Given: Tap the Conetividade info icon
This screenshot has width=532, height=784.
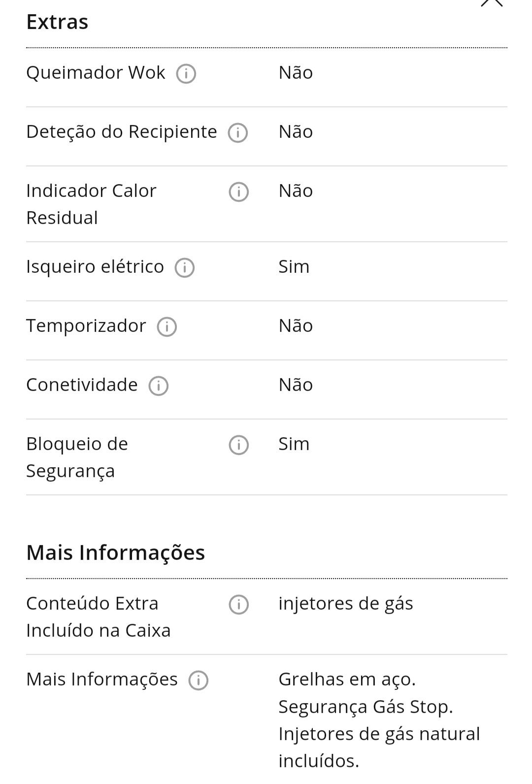Looking at the screenshot, I should click(158, 386).
